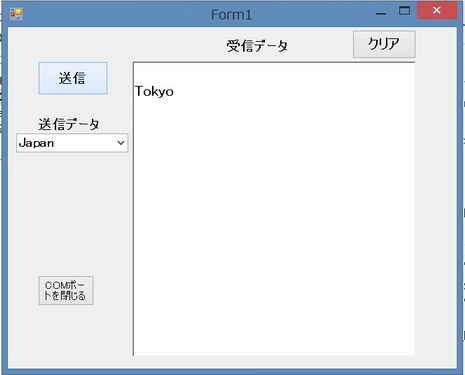Click inside the 受信データ text area
The image size is (465, 375).
coord(274,209)
